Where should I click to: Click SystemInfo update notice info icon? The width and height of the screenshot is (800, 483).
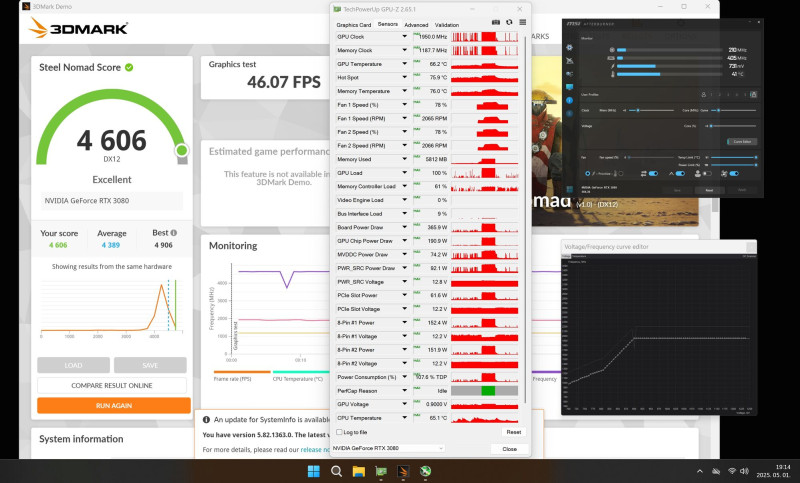pyautogui.click(x=206, y=420)
